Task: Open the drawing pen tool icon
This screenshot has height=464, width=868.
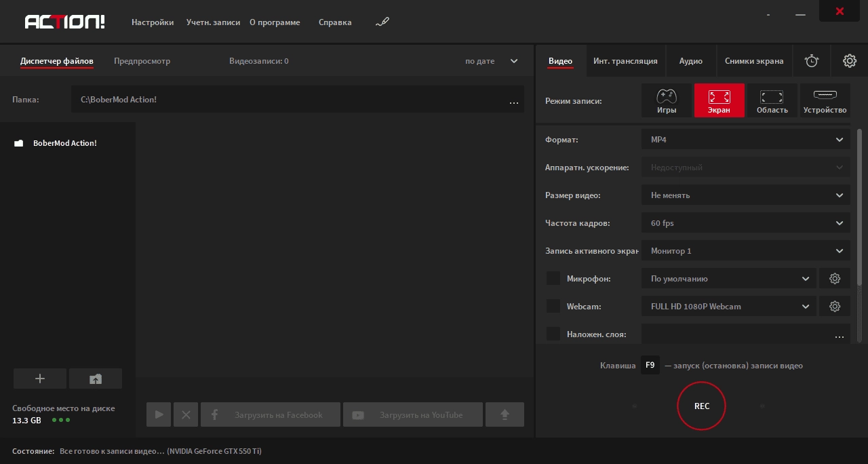Action: pyautogui.click(x=382, y=22)
